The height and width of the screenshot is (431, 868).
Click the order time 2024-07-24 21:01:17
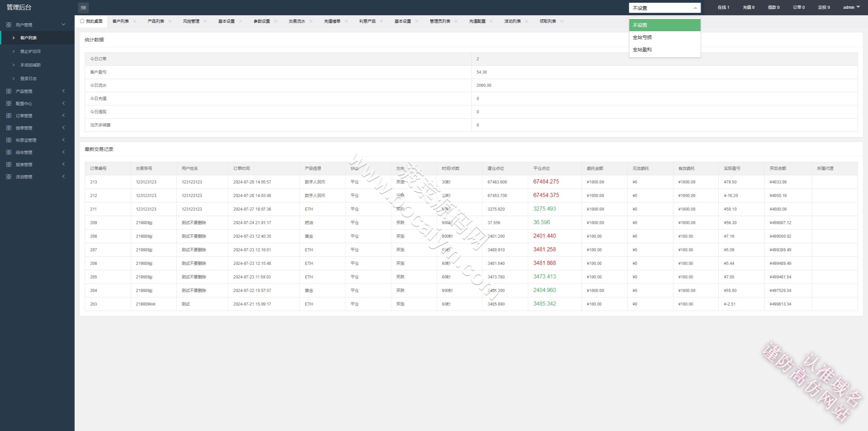pos(252,223)
